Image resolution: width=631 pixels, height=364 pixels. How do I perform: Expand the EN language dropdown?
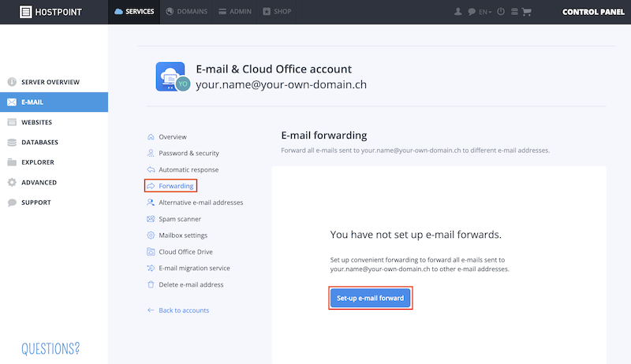pyautogui.click(x=485, y=12)
